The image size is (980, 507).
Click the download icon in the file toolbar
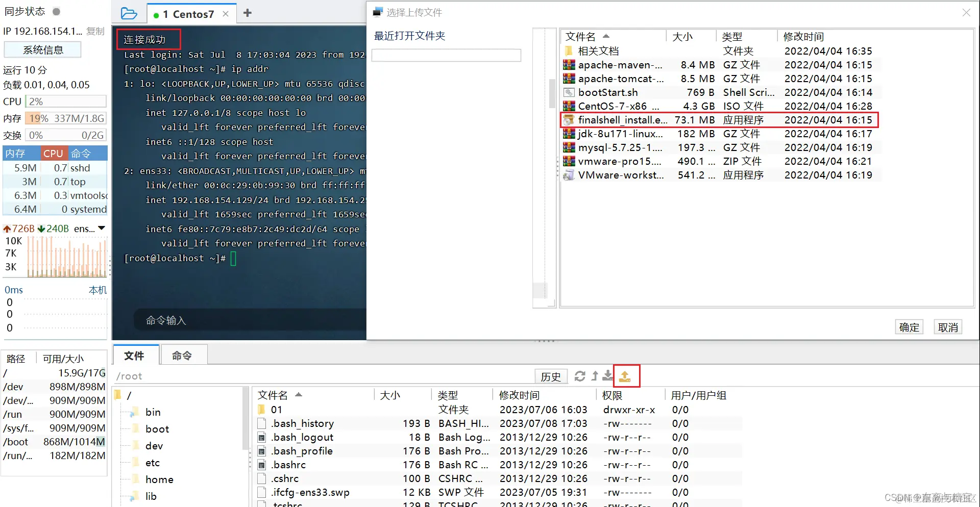tap(607, 376)
